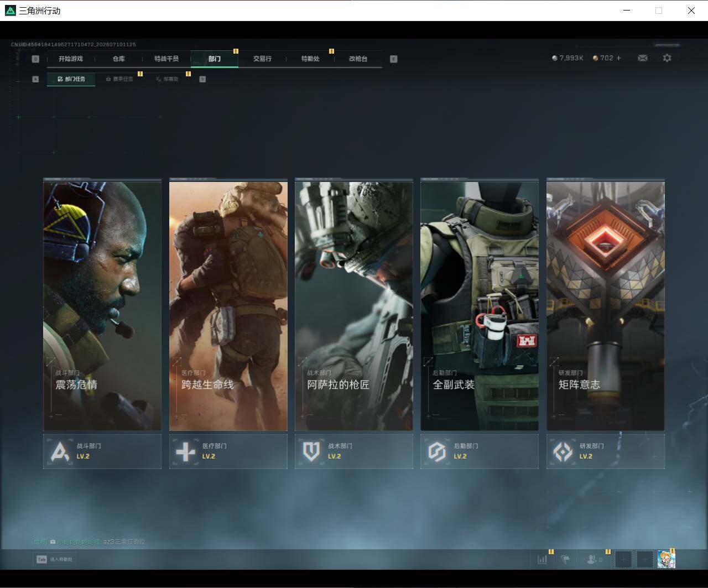Select the 后勤部门 LV.2 level panel
708x588 pixels.
pos(480,451)
